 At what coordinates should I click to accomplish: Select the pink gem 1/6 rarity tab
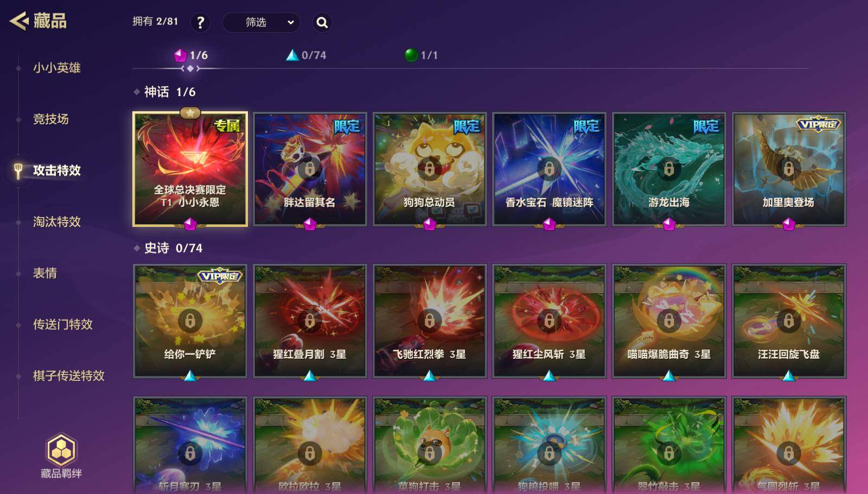click(190, 55)
